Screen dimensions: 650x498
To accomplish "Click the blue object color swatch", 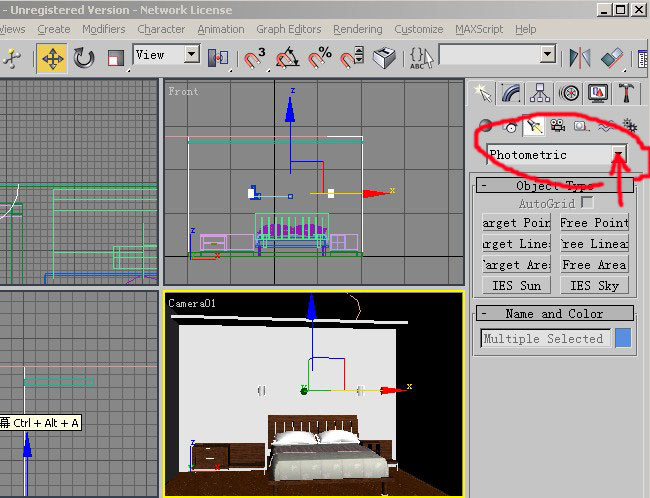I will click(x=623, y=338).
